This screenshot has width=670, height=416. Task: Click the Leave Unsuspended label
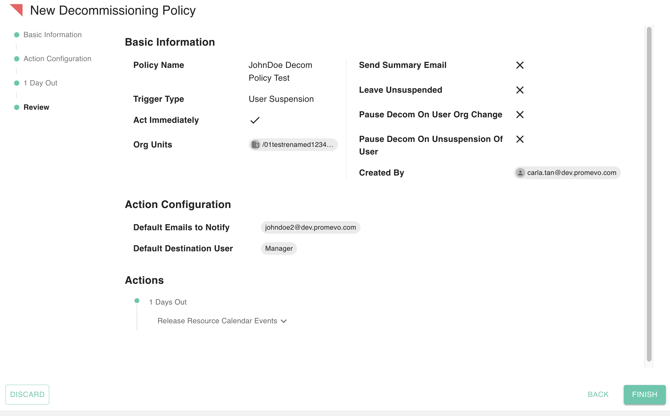click(400, 90)
